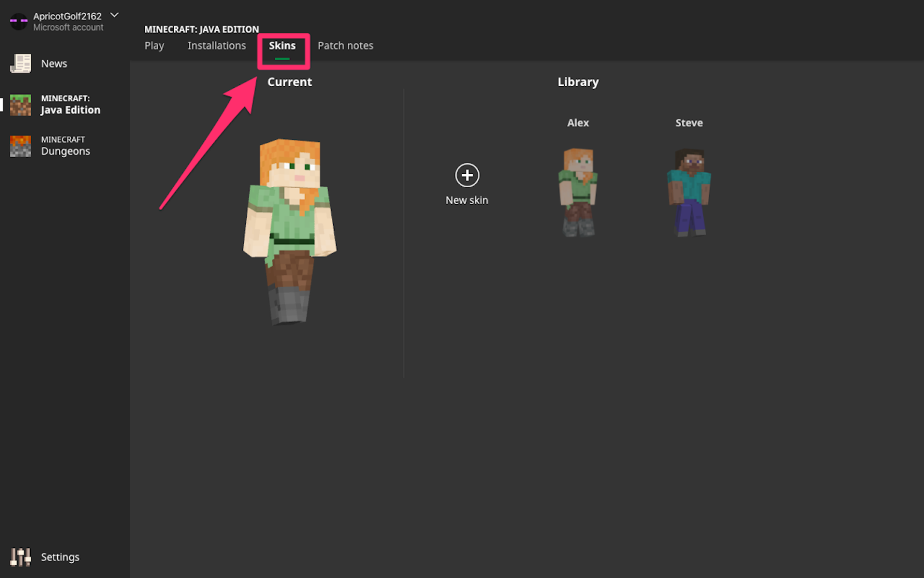Go to the Patch notes tab

[x=345, y=46]
